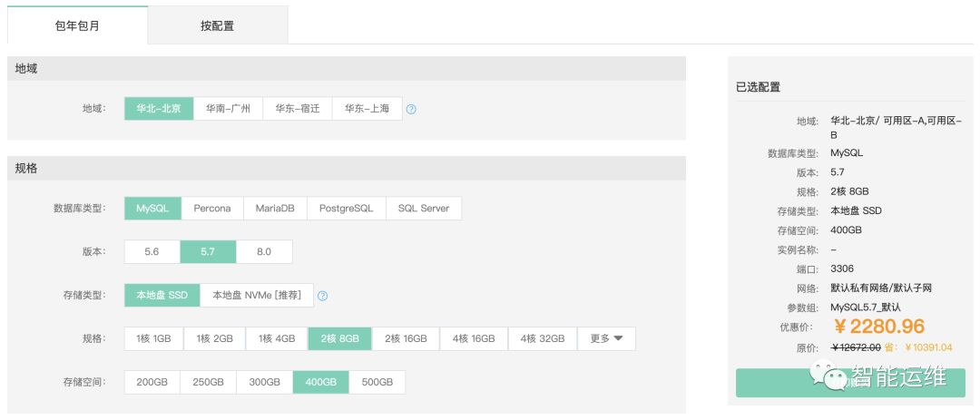Set storage space to 400GB

click(320, 383)
